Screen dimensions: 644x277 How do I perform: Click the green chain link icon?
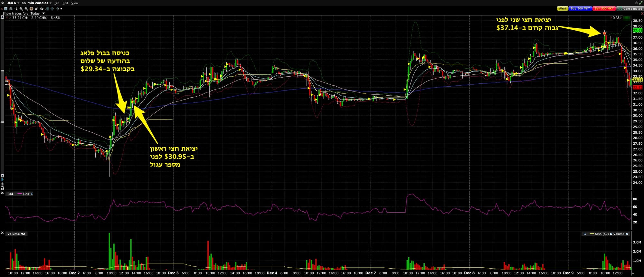pyautogui.click(x=640, y=3)
